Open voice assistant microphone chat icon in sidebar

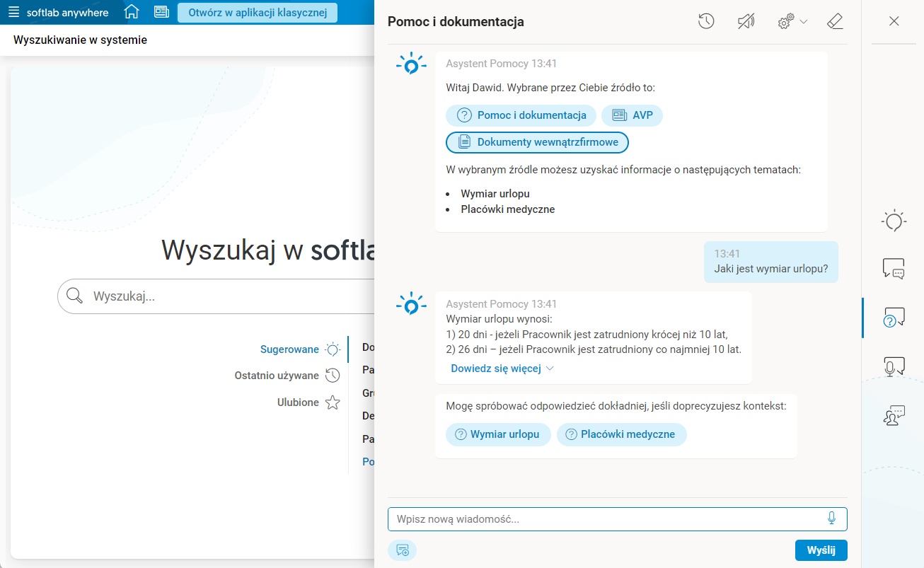pyautogui.click(x=894, y=366)
